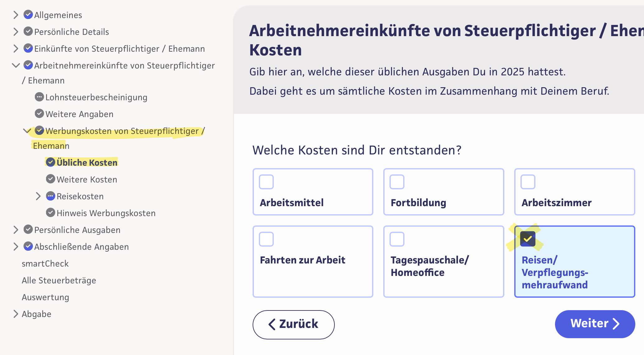Click the checkmark icon beside Allgemeines

28,15
